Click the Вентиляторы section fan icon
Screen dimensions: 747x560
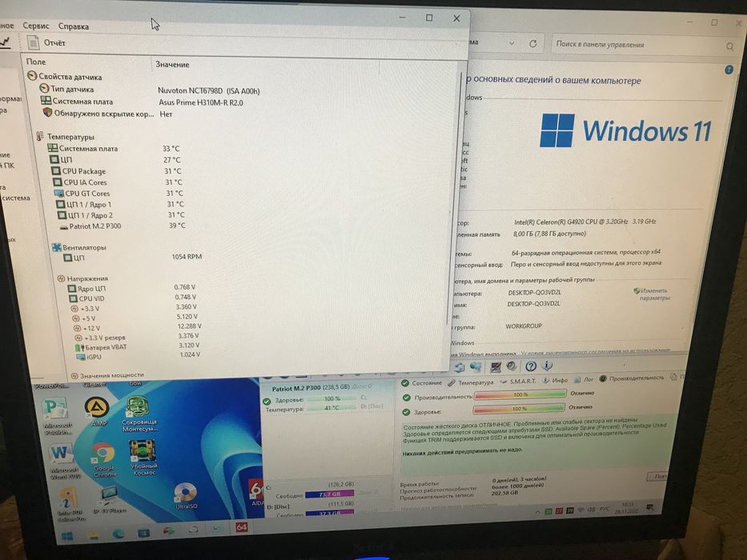(56, 247)
